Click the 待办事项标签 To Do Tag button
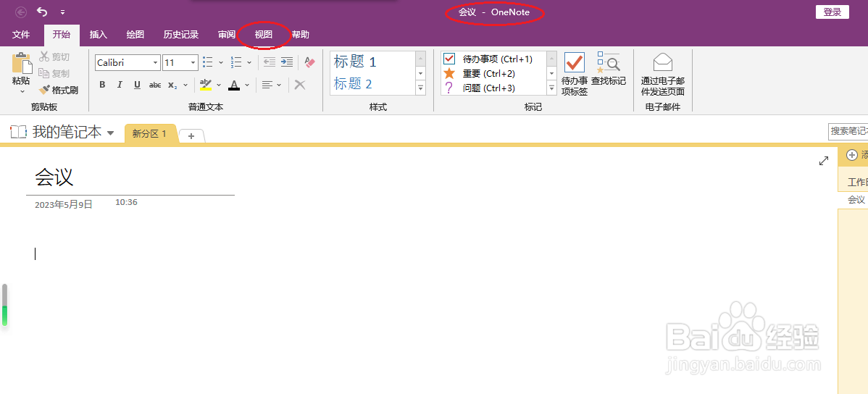 (x=574, y=74)
